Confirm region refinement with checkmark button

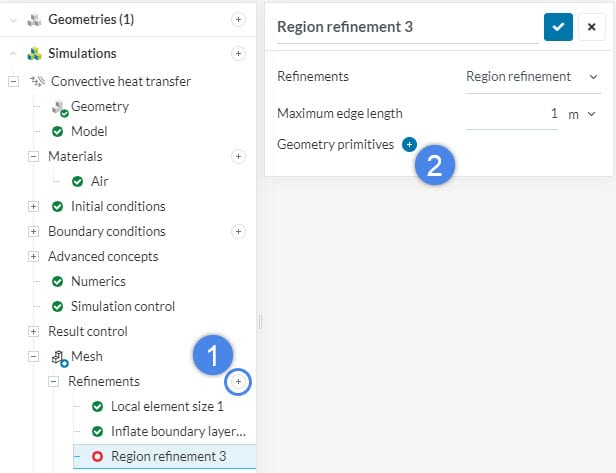coord(558,27)
